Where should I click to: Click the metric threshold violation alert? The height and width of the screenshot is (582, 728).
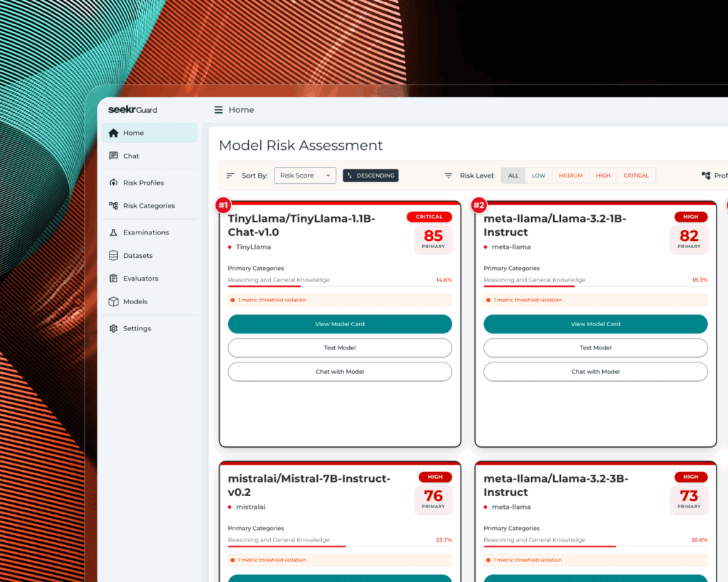point(340,300)
